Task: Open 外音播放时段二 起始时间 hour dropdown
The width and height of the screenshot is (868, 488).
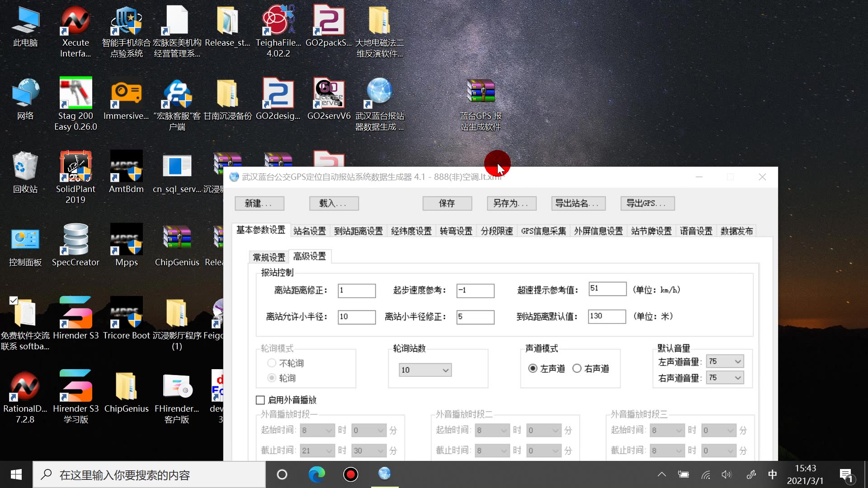Action: [492, 430]
